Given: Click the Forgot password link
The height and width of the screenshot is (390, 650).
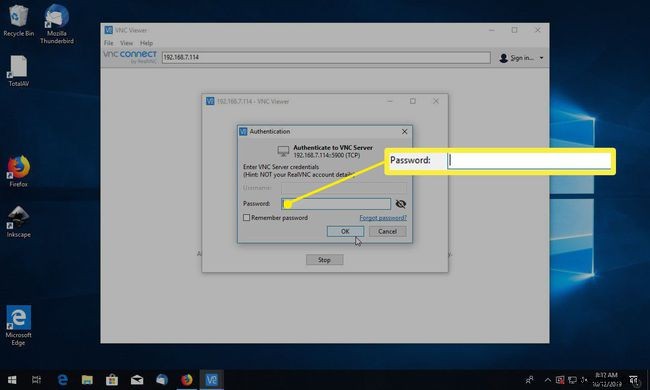Looking at the screenshot, I should [x=383, y=218].
